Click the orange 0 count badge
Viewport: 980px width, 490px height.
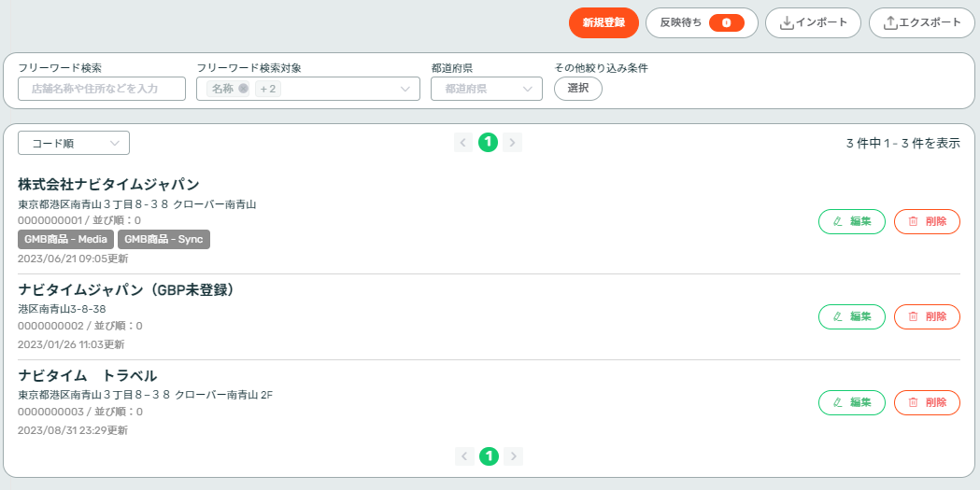pos(727,23)
